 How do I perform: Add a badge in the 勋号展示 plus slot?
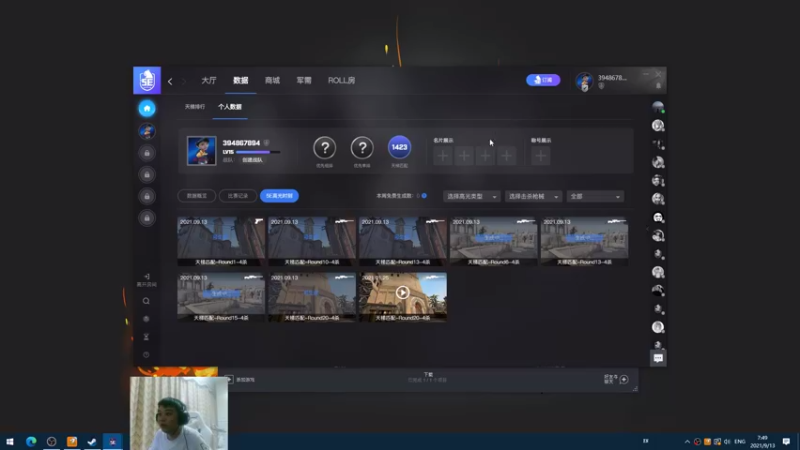[x=540, y=156]
